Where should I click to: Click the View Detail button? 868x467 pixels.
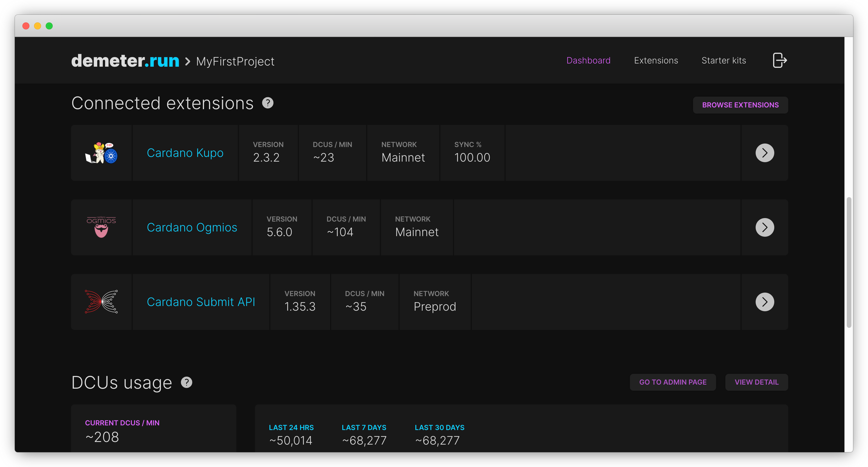(x=757, y=382)
